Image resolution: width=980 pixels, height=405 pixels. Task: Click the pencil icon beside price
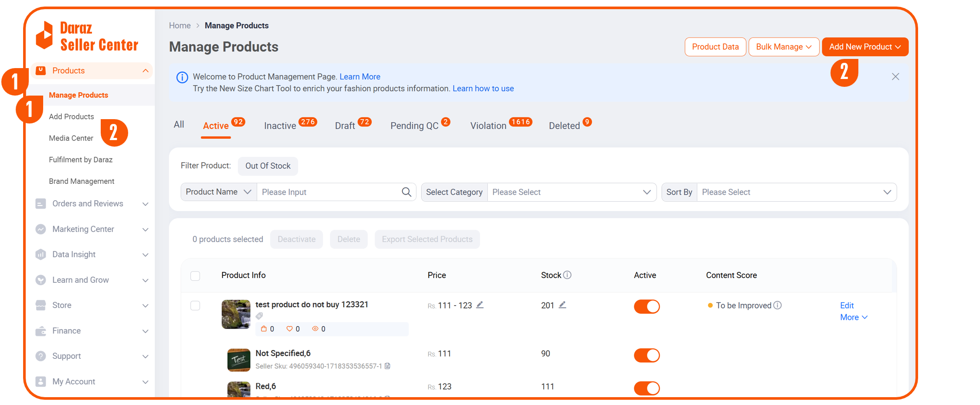480,305
